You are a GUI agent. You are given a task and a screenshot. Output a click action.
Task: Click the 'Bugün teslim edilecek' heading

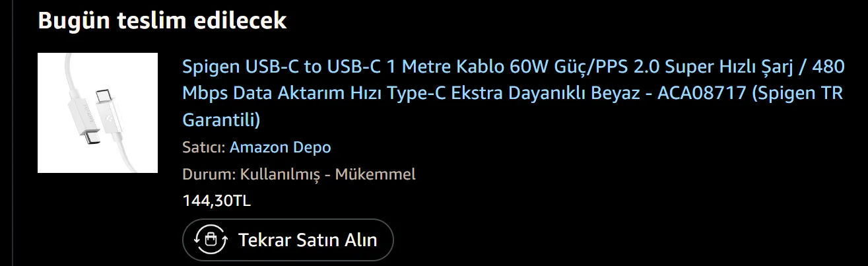162,20
